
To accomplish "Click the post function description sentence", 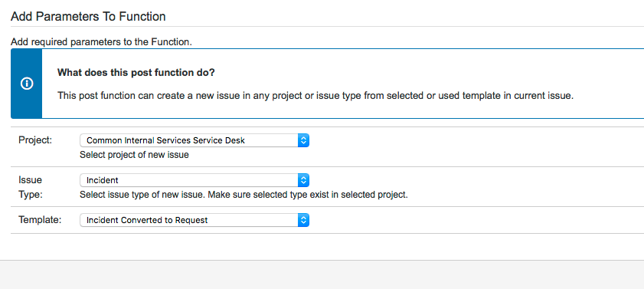I will [x=315, y=96].
